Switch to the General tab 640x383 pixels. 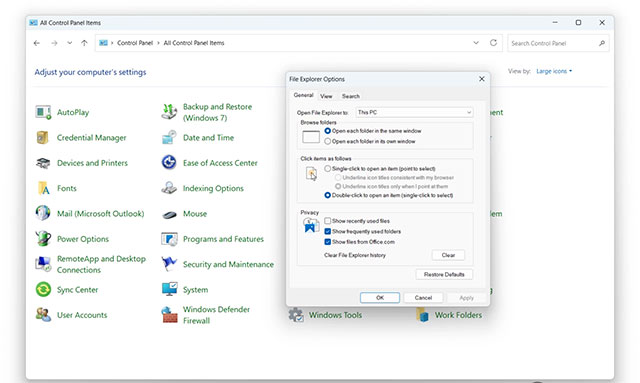pos(303,95)
